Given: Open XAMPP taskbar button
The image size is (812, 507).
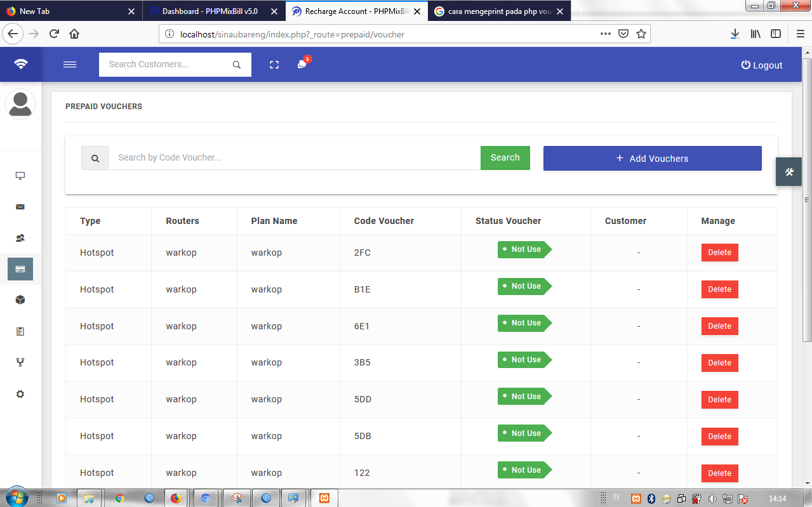Looking at the screenshot, I should point(323,498).
